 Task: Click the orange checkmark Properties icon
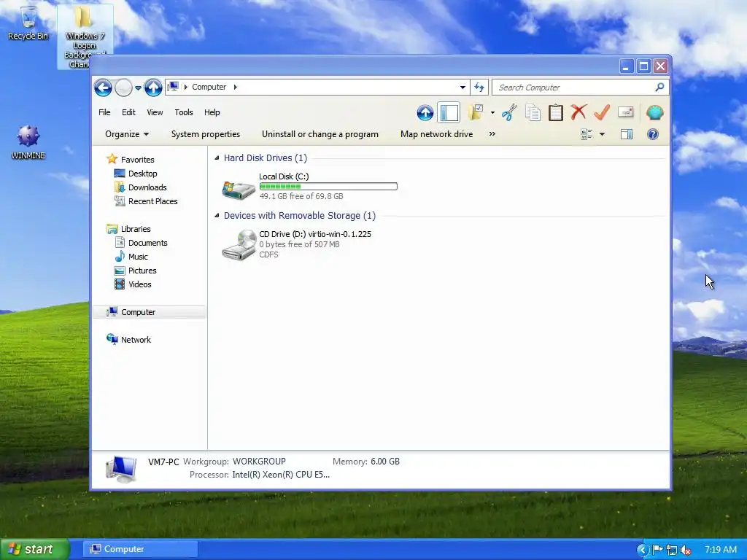(602, 112)
